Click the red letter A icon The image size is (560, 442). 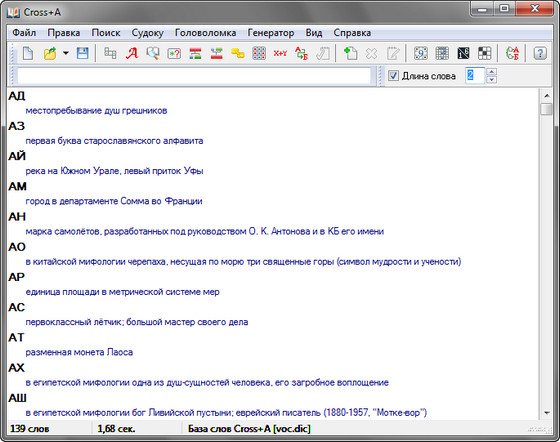(131, 54)
